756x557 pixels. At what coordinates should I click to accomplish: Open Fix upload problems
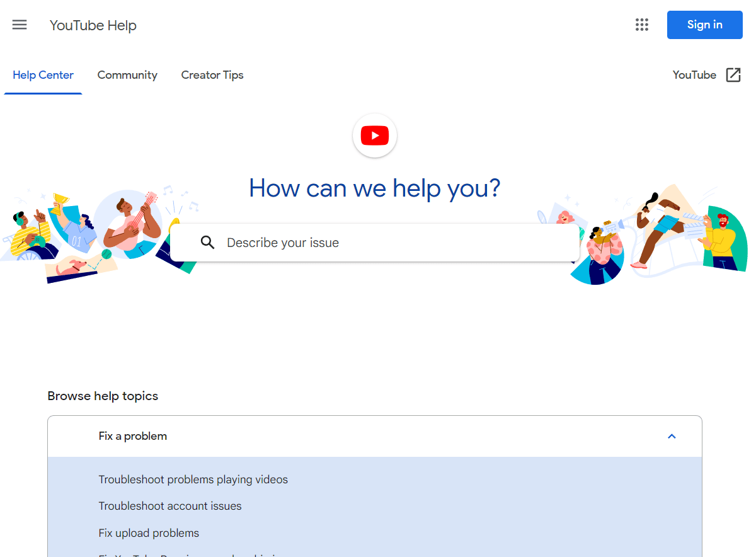click(149, 533)
